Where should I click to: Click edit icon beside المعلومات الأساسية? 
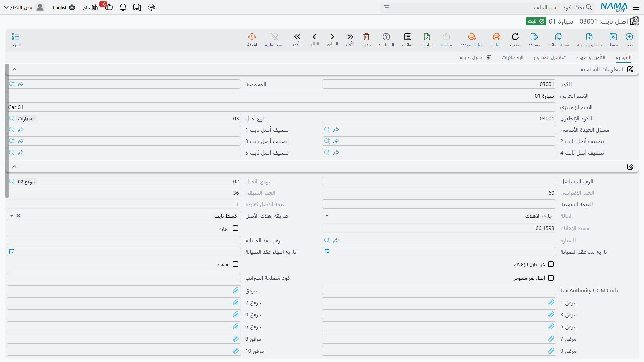(x=630, y=69)
